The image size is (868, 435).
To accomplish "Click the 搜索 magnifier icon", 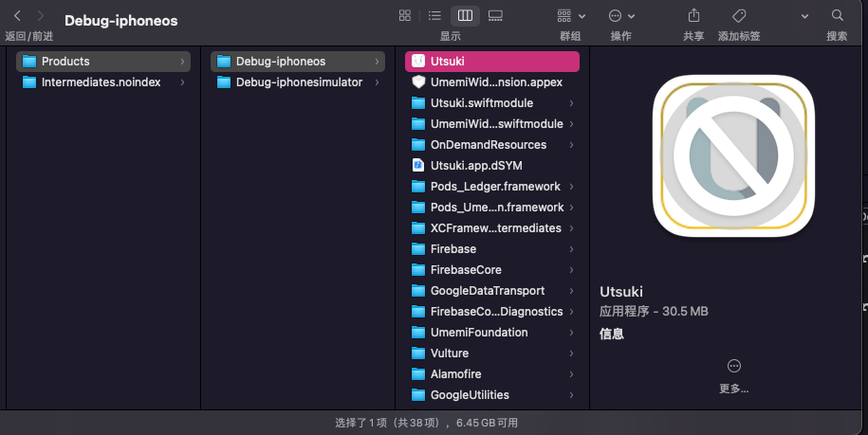I will pyautogui.click(x=837, y=15).
